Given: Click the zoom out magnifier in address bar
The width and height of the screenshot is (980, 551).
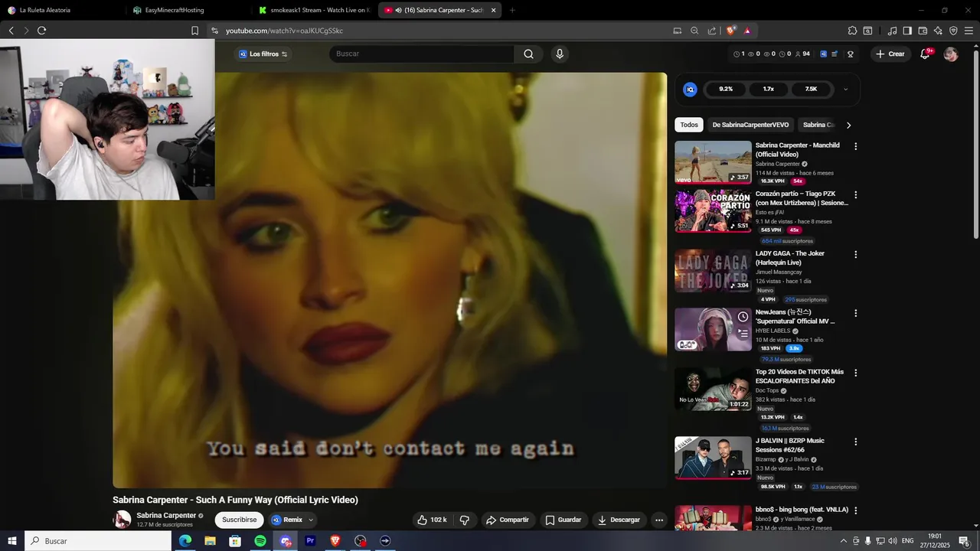Looking at the screenshot, I should coord(694,31).
